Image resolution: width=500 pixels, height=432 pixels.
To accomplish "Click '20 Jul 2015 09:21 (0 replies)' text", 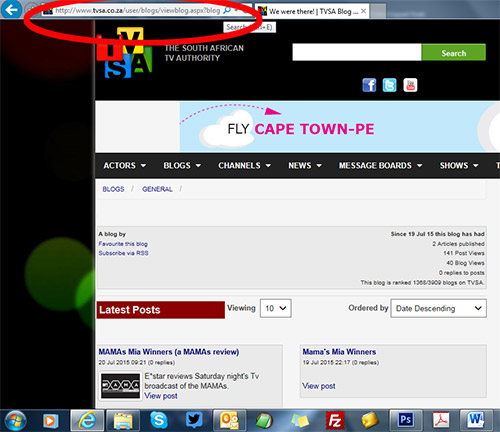I will (137, 362).
